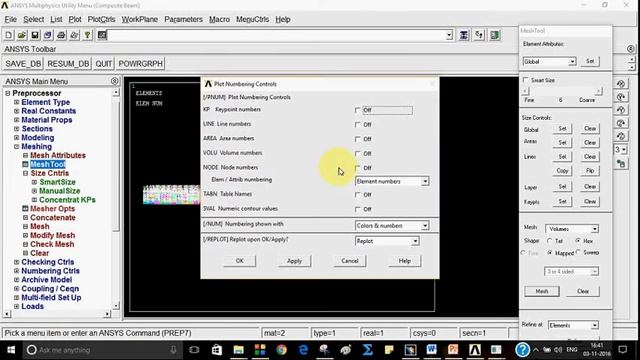Click the Raise Hidden icon
640x360 pixels.
(x=464, y=35)
